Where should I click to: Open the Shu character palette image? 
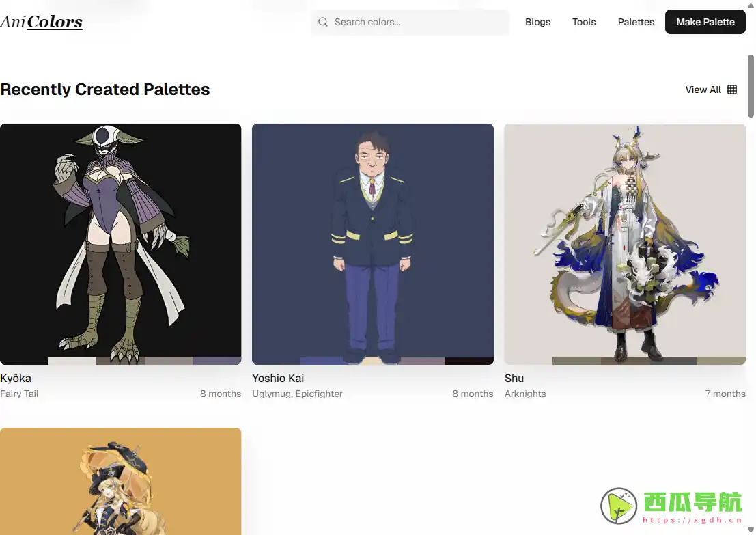pyautogui.click(x=625, y=244)
